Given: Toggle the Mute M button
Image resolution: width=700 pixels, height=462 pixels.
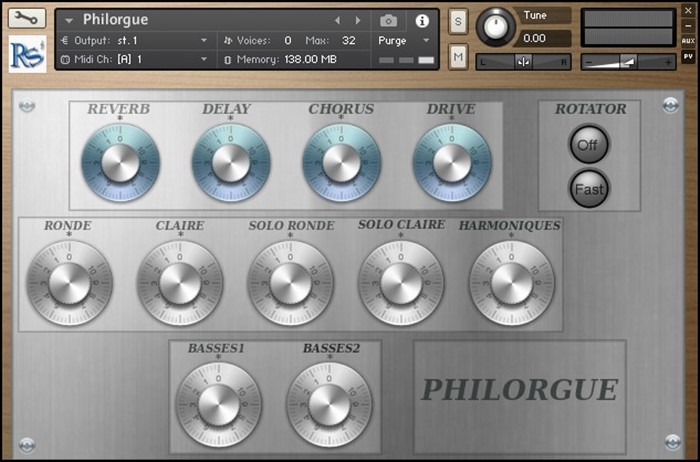Looking at the screenshot, I should pyautogui.click(x=458, y=57).
